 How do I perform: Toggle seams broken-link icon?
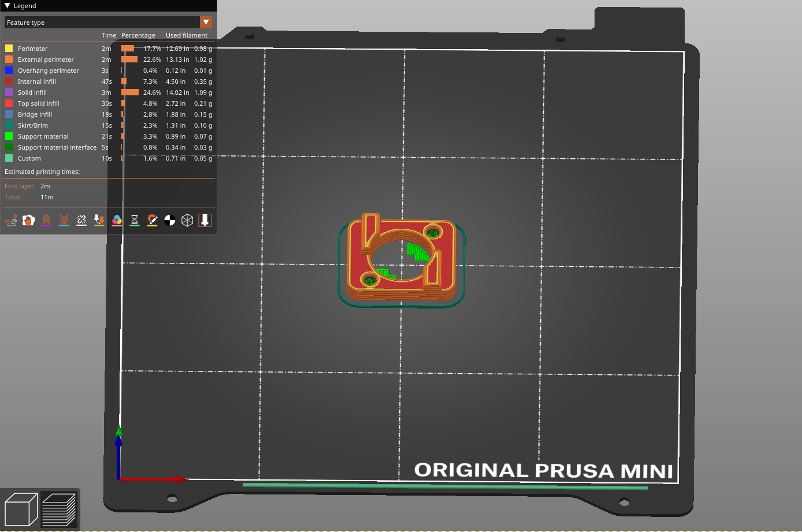tap(81, 220)
